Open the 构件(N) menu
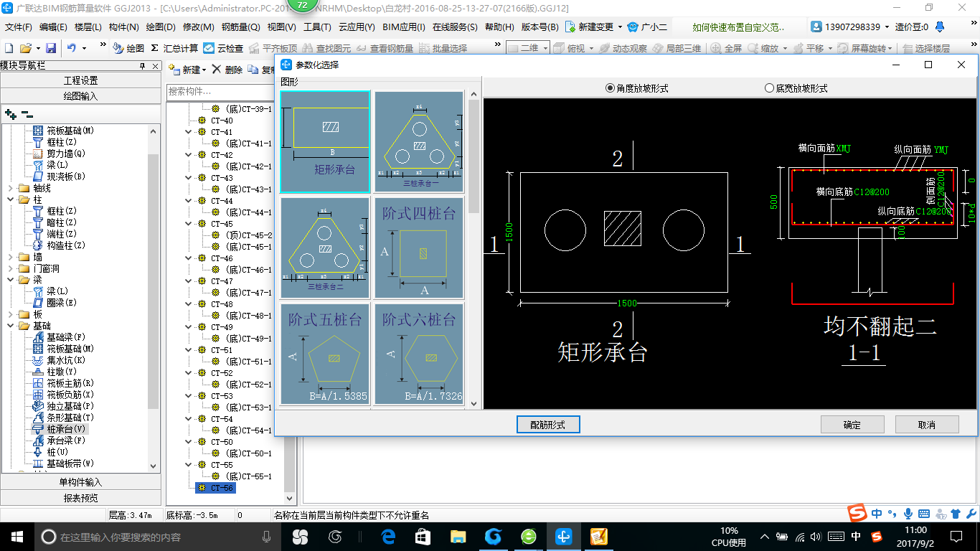980x551 pixels. pyautogui.click(x=123, y=27)
